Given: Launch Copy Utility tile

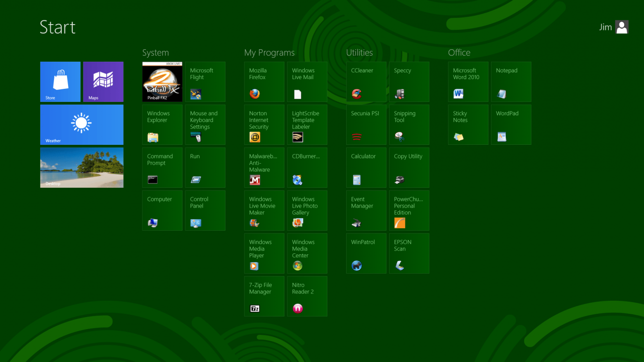Looking at the screenshot, I should [x=409, y=167].
